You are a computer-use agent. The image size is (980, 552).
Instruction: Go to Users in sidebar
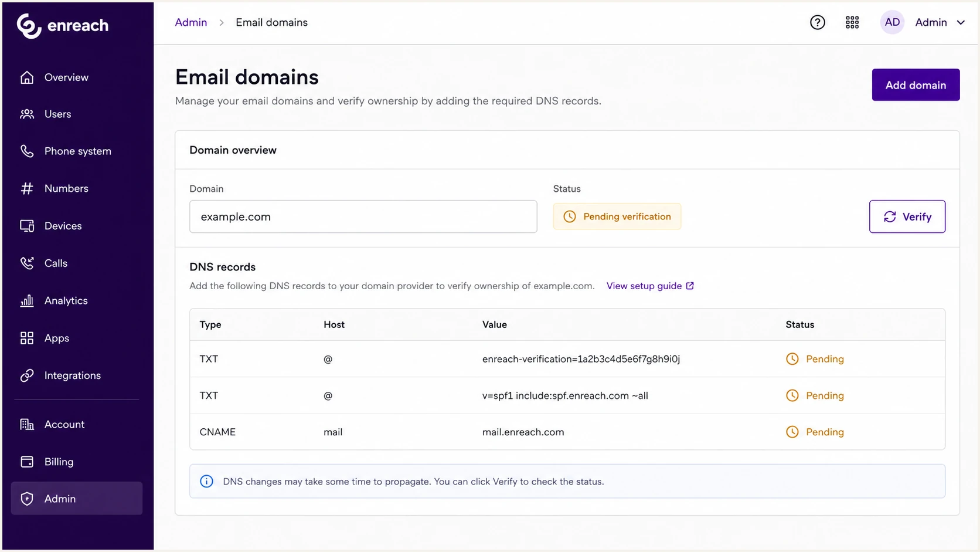click(x=76, y=114)
